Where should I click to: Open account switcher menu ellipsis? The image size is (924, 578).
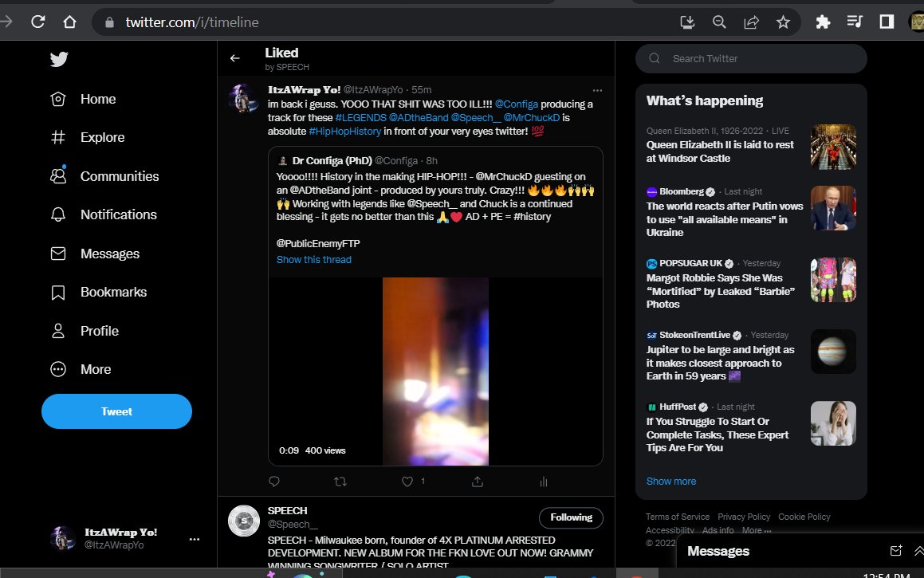point(195,539)
